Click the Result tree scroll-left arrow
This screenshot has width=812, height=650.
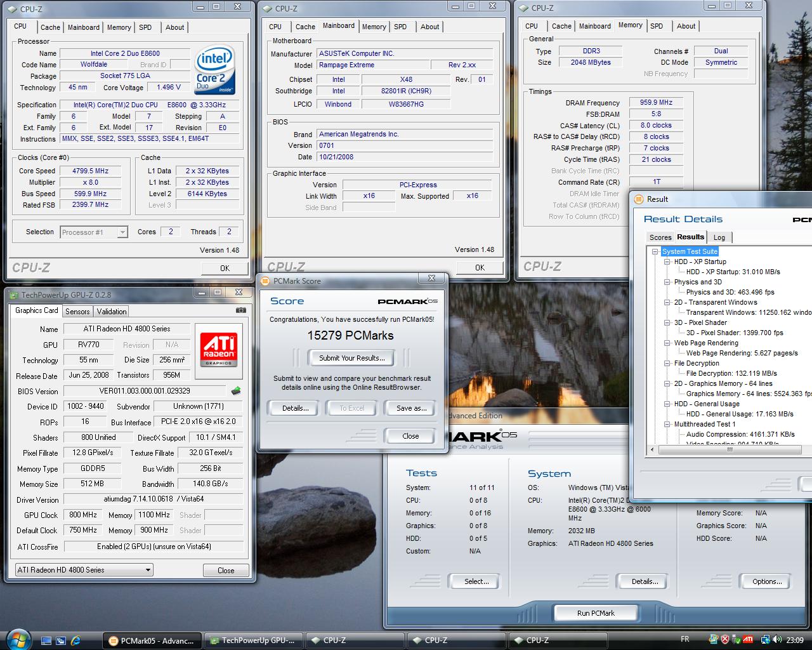(652, 449)
